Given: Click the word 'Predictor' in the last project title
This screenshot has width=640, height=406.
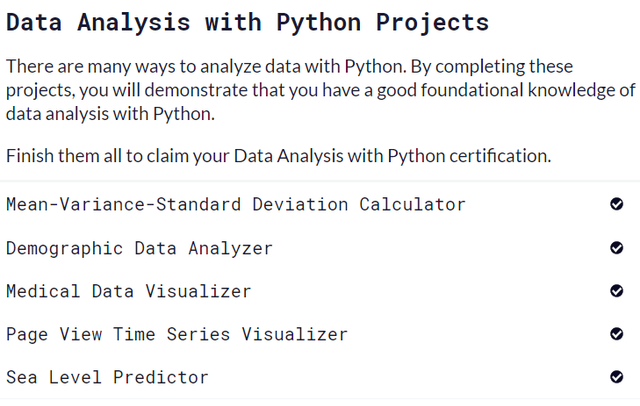Looking at the screenshot, I should [x=161, y=377].
